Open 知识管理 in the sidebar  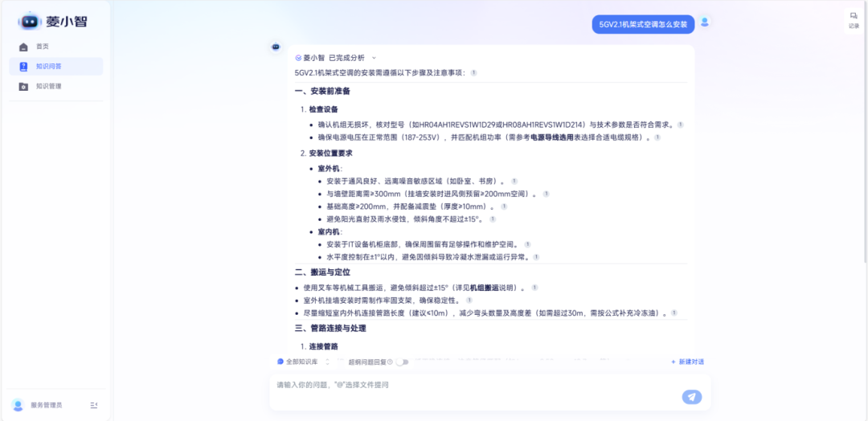tap(48, 86)
